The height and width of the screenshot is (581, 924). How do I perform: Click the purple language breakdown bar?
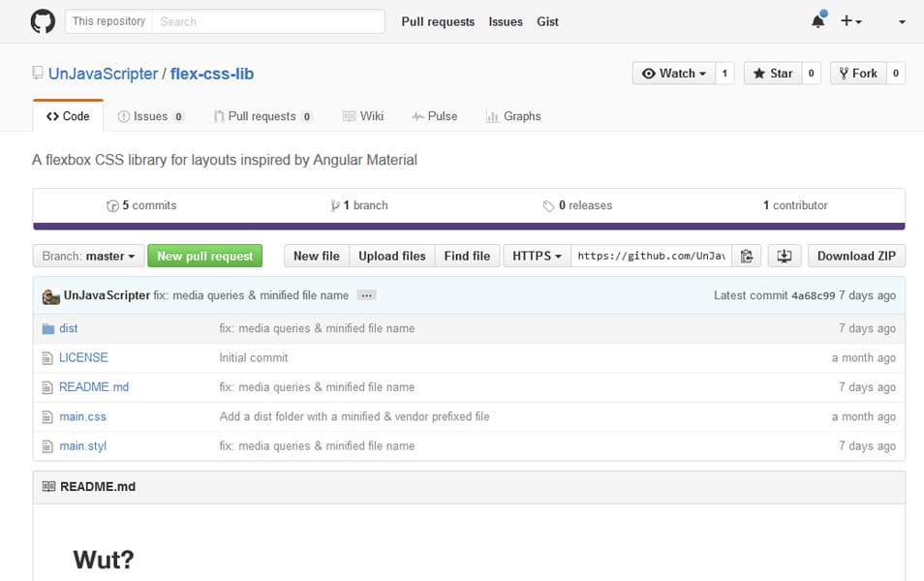[469, 227]
